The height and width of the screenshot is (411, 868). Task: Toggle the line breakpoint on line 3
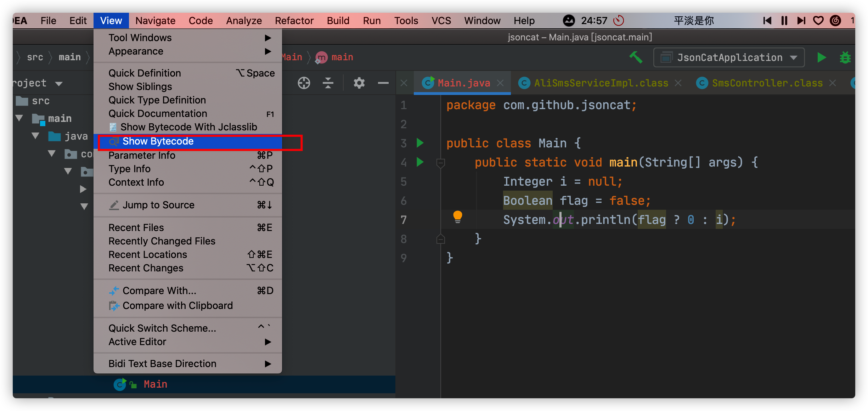tap(402, 143)
